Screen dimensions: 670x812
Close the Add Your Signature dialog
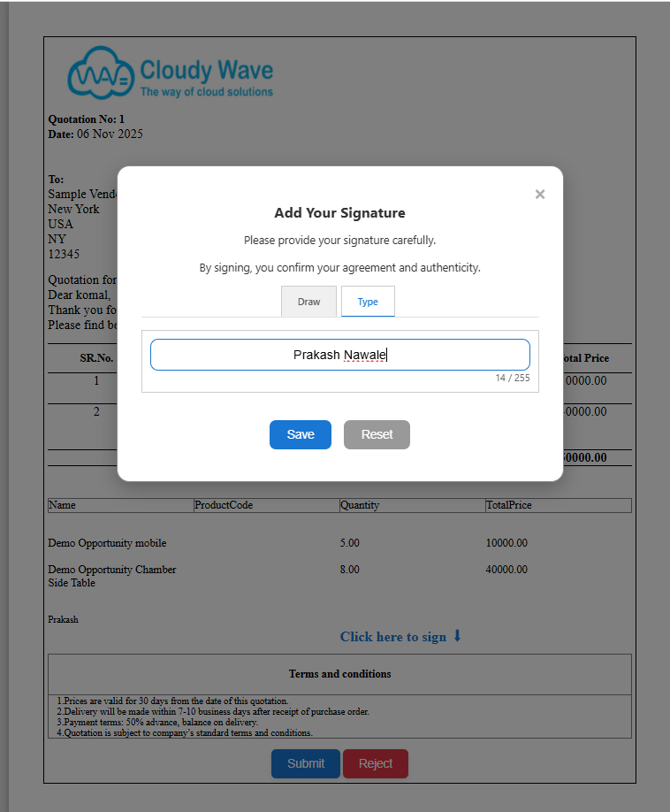pyautogui.click(x=540, y=195)
